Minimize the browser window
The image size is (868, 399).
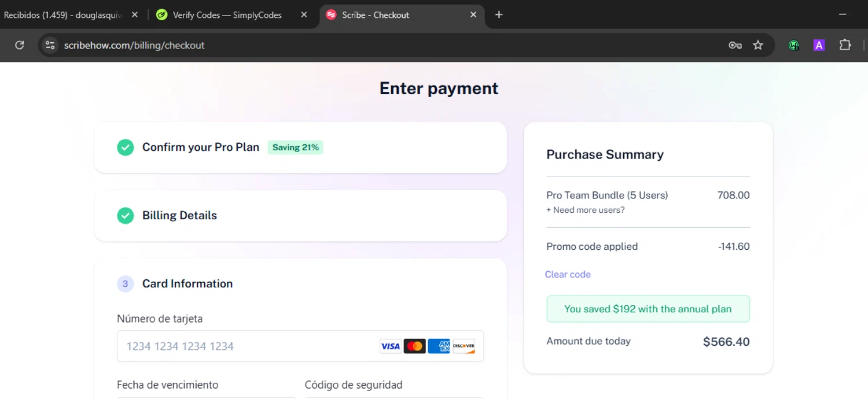pyautogui.click(x=843, y=15)
